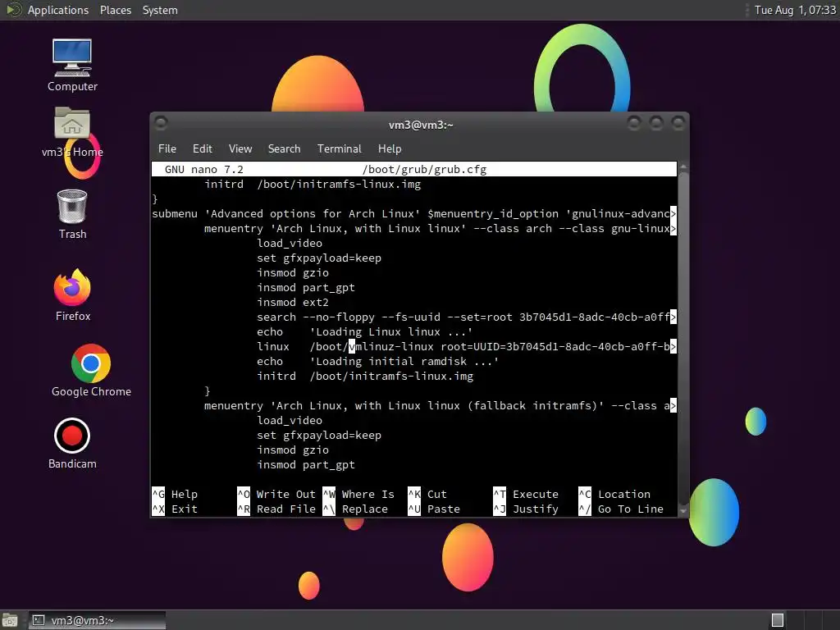Open the Bandicam recorder icon
This screenshot has height=630, width=840.
[x=72, y=443]
